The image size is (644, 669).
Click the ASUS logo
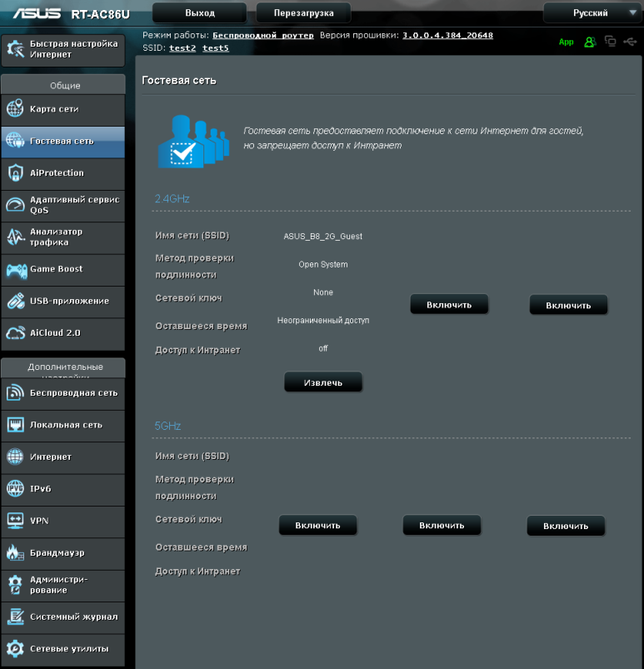37,13
